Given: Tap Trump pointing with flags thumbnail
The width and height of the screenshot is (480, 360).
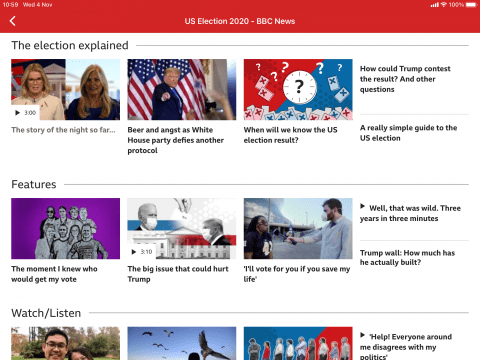Looking at the screenshot, I should 182,89.
